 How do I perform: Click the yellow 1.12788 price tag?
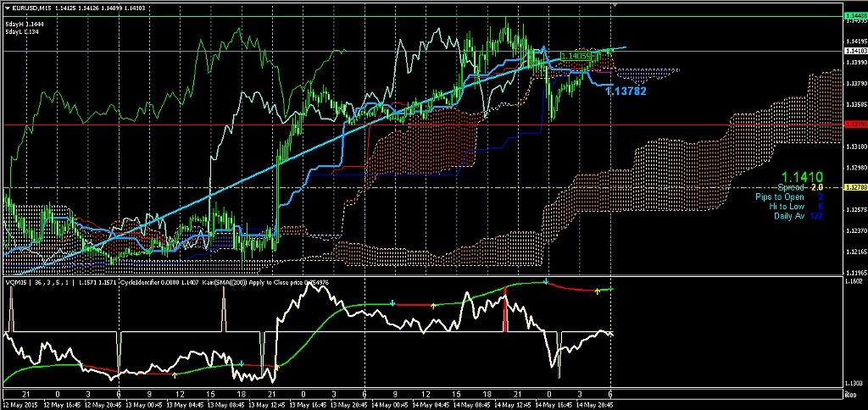pos(855,188)
